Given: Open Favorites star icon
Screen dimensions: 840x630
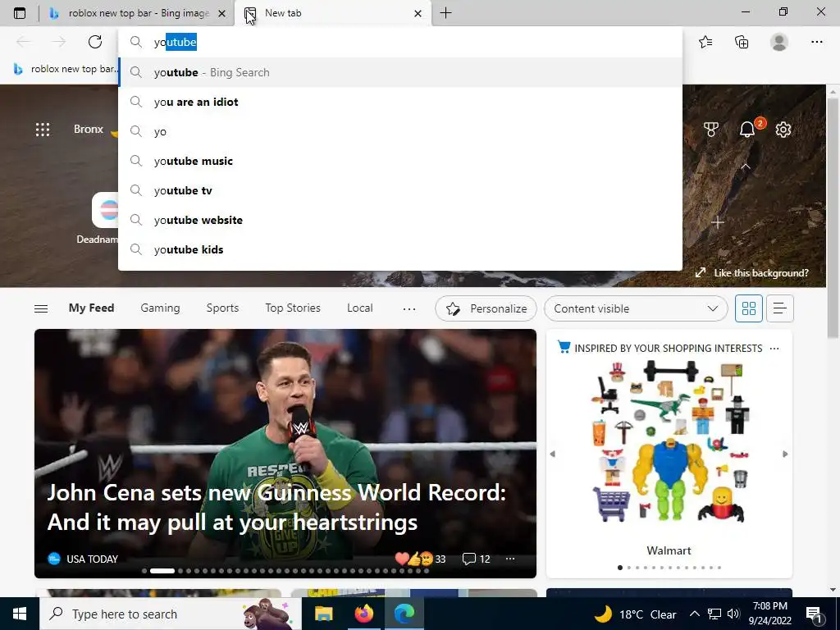Looking at the screenshot, I should pyautogui.click(x=705, y=42).
